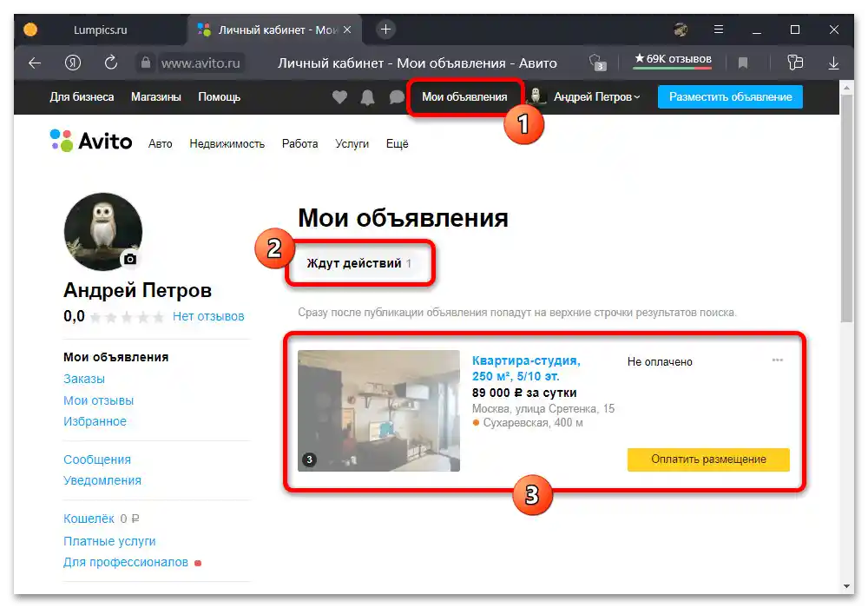
Task: Close the Личный кабинет tab
Action: coord(347,30)
